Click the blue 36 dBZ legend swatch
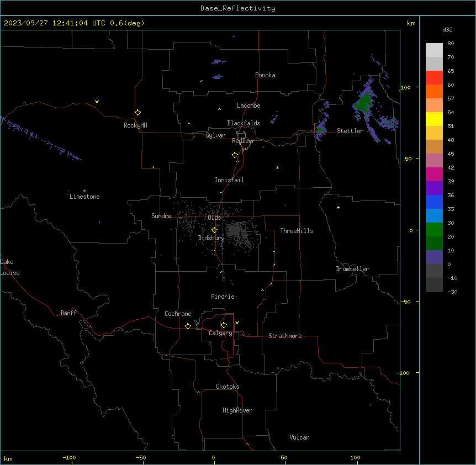 [x=434, y=202]
